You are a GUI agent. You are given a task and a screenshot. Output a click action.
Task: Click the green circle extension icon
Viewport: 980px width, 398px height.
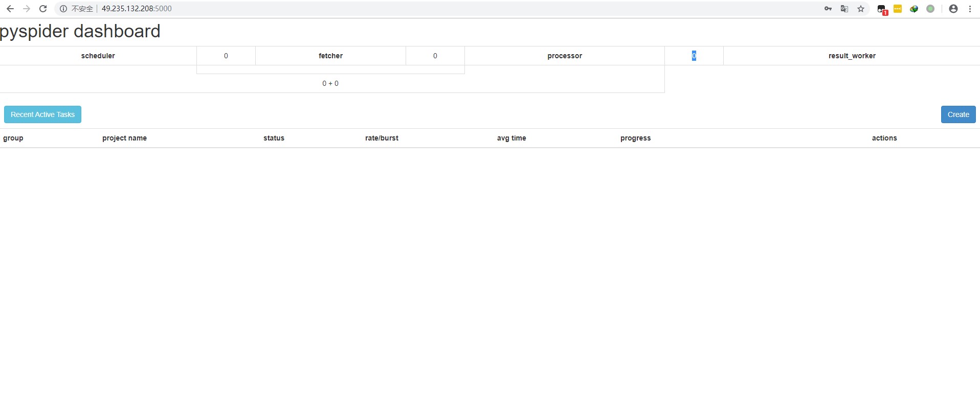930,9
